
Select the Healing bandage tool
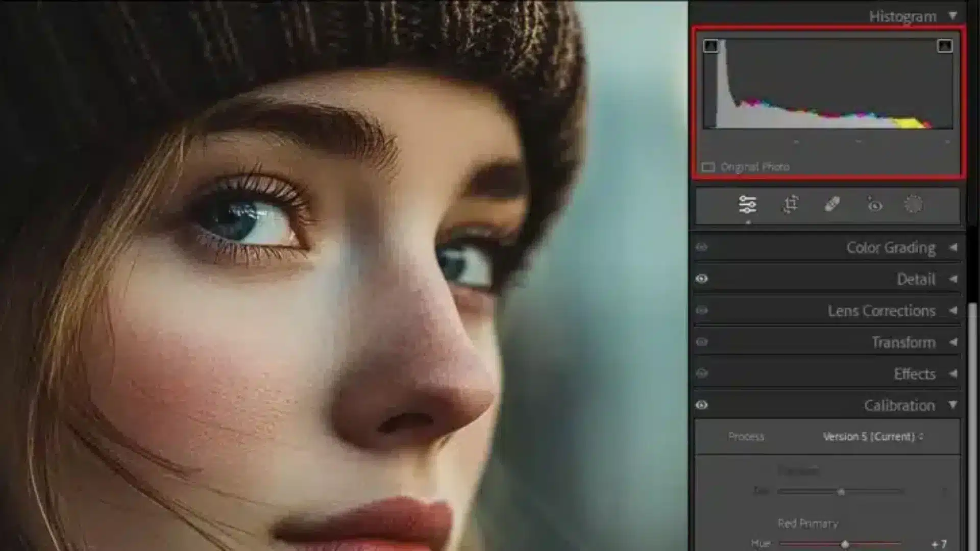tap(832, 205)
